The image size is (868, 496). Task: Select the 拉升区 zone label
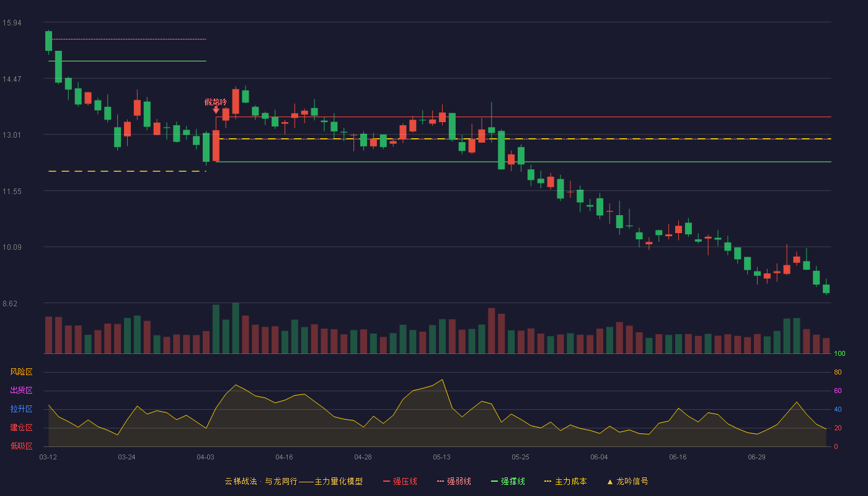tap(21, 409)
